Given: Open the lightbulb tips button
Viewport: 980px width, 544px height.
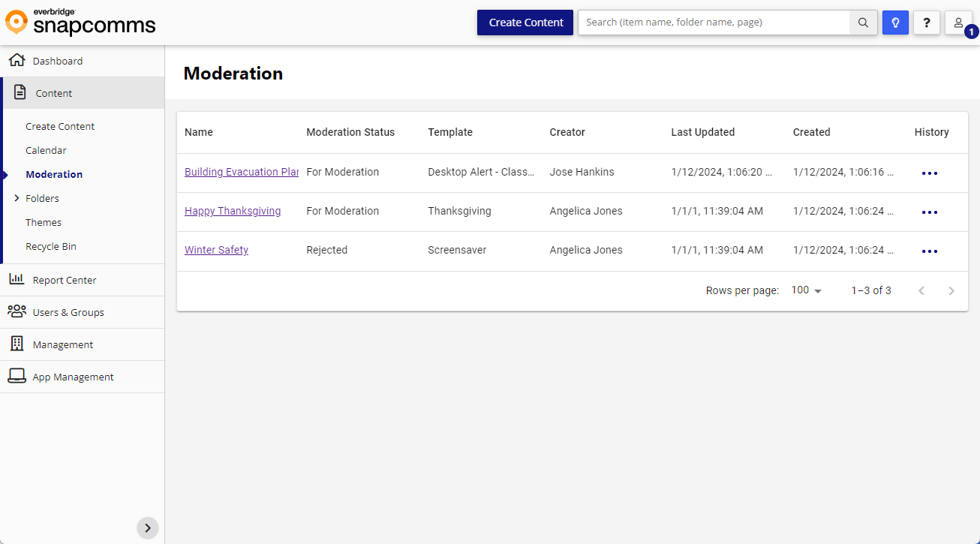Looking at the screenshot, I should [x=895, y=23].
